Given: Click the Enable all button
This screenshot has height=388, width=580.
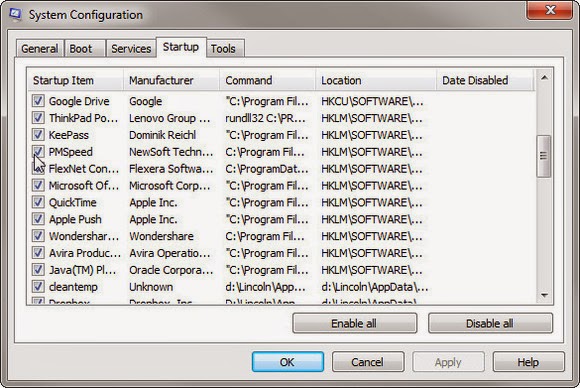Looking at the screenshot, I should point(354,323).
